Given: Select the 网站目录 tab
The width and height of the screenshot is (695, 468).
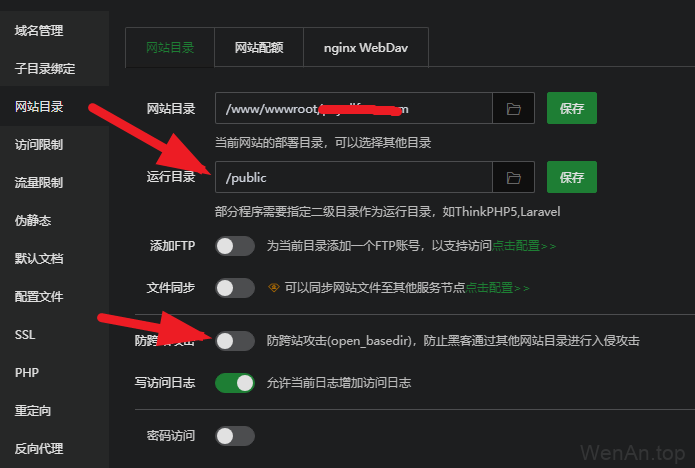Looking at the screenshot, I should click(170, 48).
